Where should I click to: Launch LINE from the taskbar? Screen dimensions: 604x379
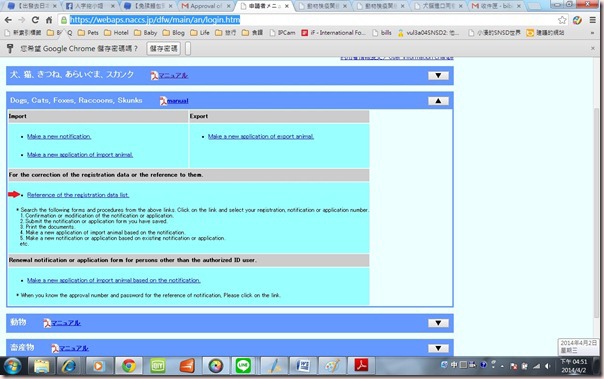point(243,366)
